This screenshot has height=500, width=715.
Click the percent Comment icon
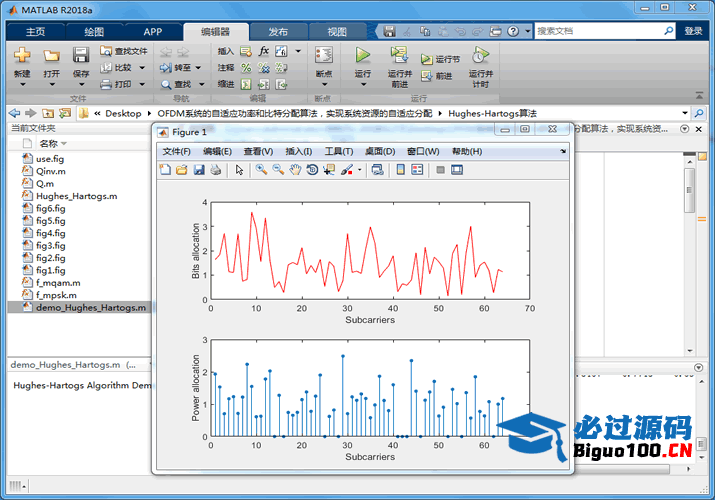coord(246,68)
